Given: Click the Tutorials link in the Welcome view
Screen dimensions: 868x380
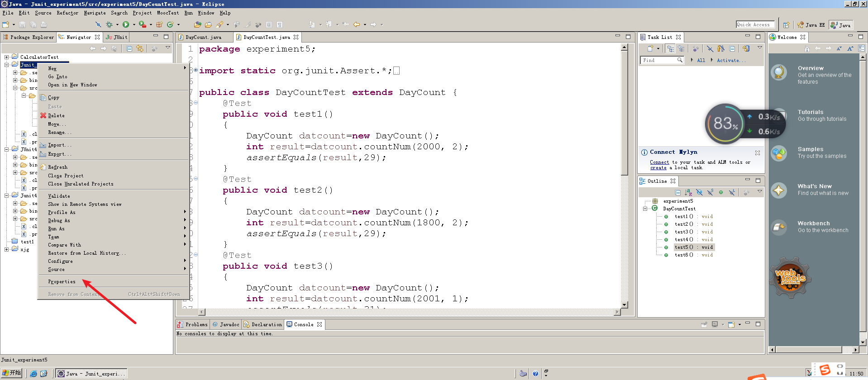Looking at the screenshot, I should point(811,112).
